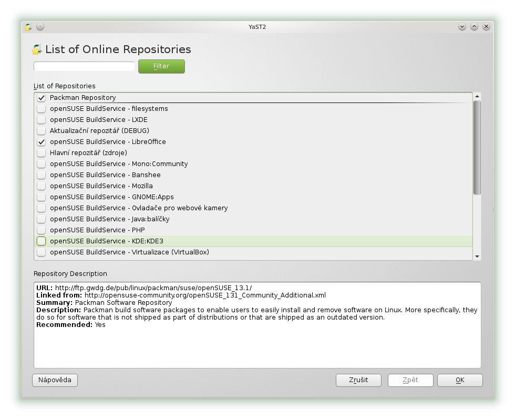Select 'openSUSE BuildService - GNOME:Apps' row text

click(x=111, y=197)
